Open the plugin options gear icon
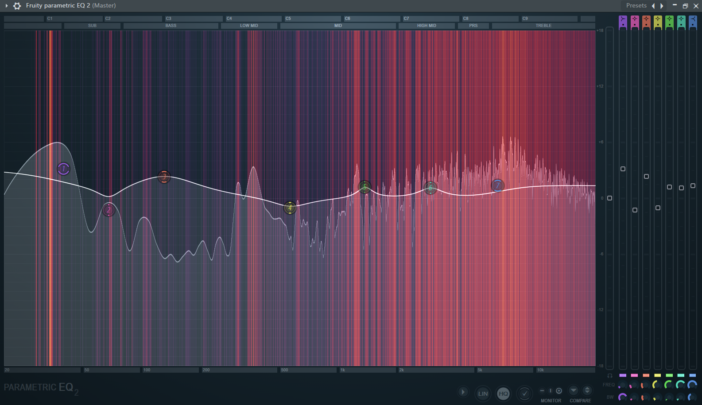702x405 pixels. [x=16, y=6]
